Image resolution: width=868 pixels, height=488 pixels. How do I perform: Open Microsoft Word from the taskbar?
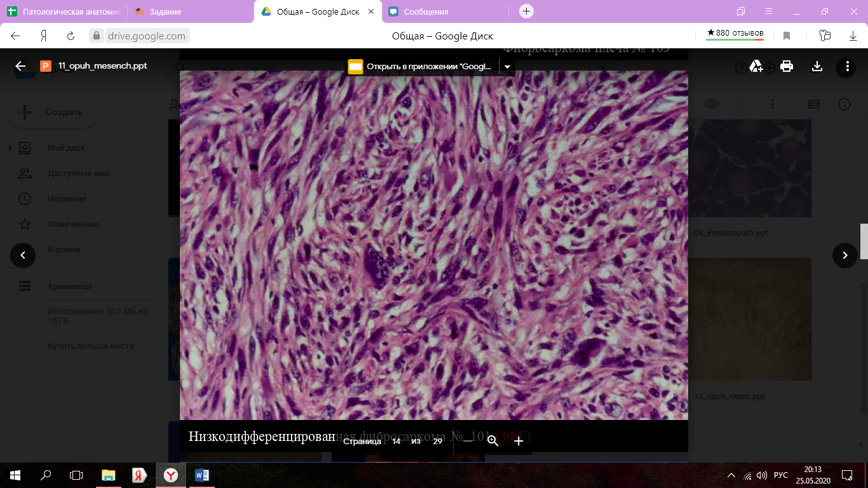(202, 475)
